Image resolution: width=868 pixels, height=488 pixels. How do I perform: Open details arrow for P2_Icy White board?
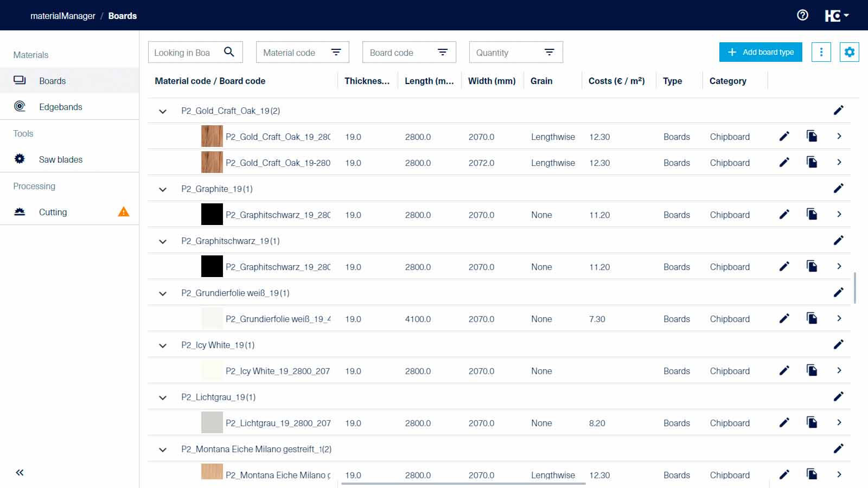click(839, 371)
